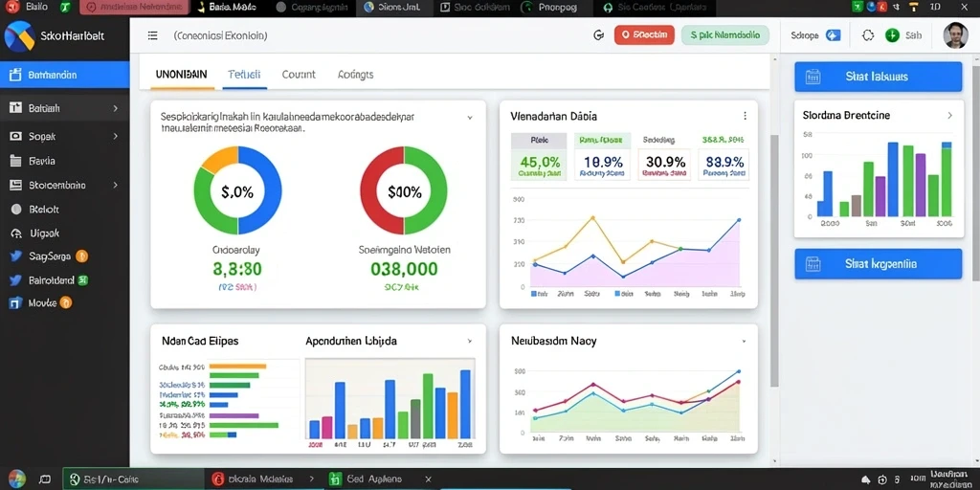Expand the Sopak sidebar chevron
Image resolution: width=980 pixels, height=490 pixels.
pos(116,136)
